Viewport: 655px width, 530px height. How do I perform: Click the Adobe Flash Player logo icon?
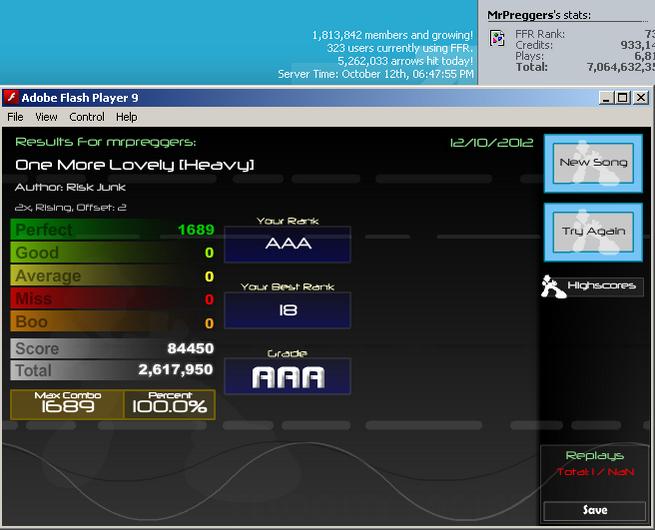tap(12, 98)
